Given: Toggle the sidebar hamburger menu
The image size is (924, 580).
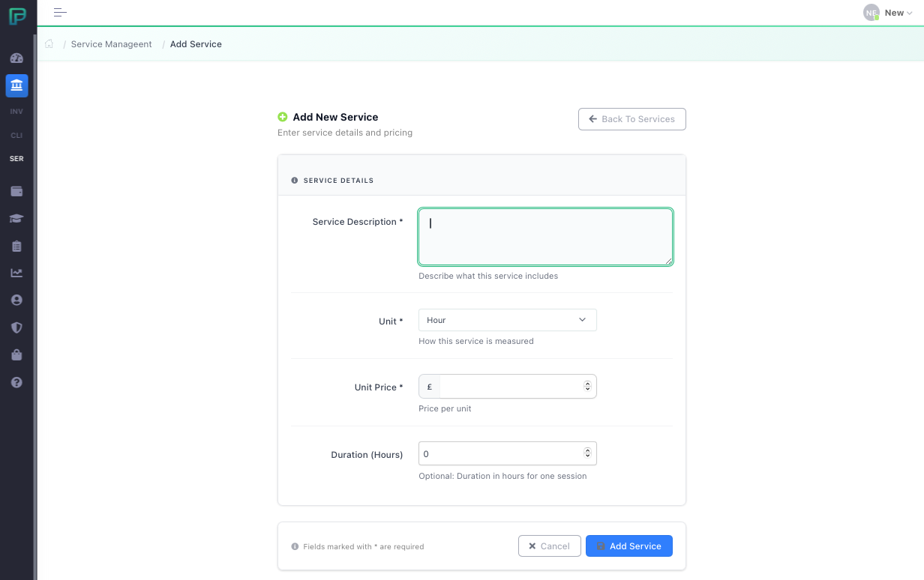Looking at the screenshot, I should point(60,13).
